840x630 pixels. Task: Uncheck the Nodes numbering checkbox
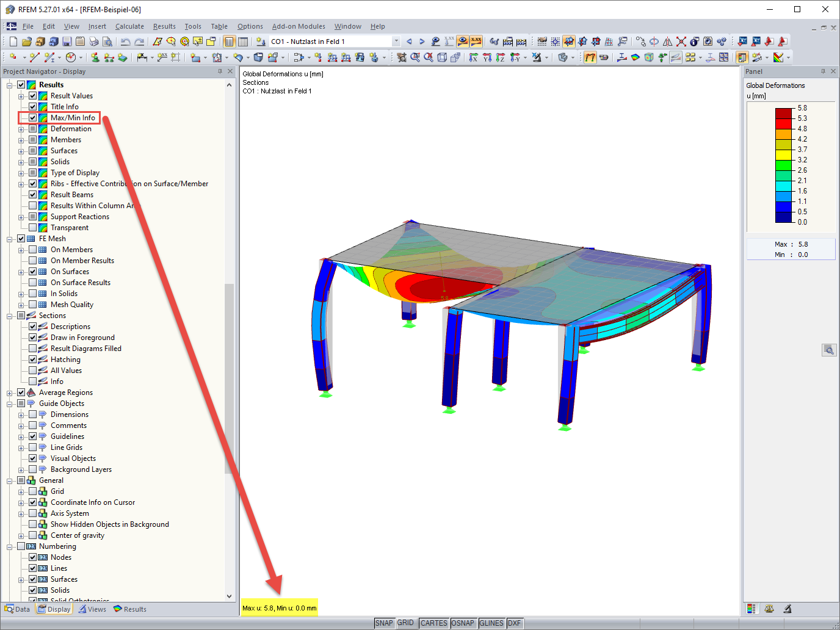click(33, 557)
